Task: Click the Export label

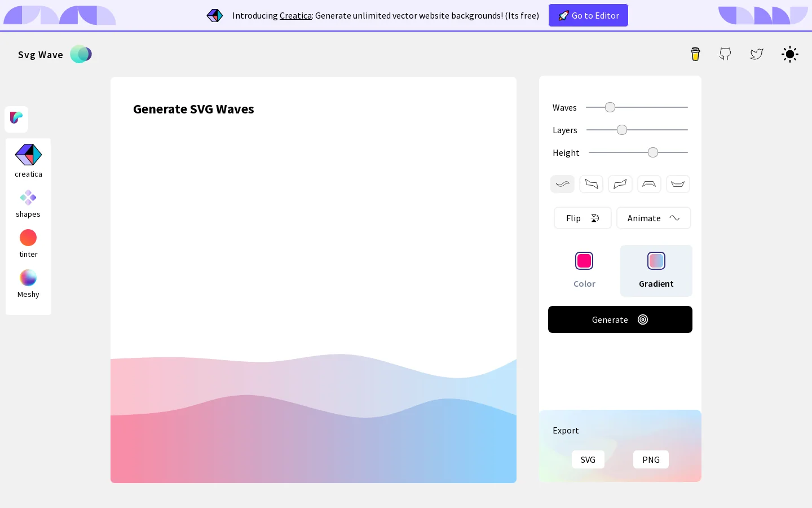Action: [x=566, y=431]
